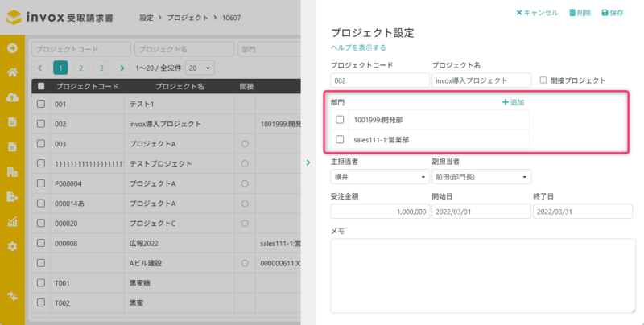The image size is (644, 325).
Task: Click the 受注金額 input field
Action: [379, 212]
